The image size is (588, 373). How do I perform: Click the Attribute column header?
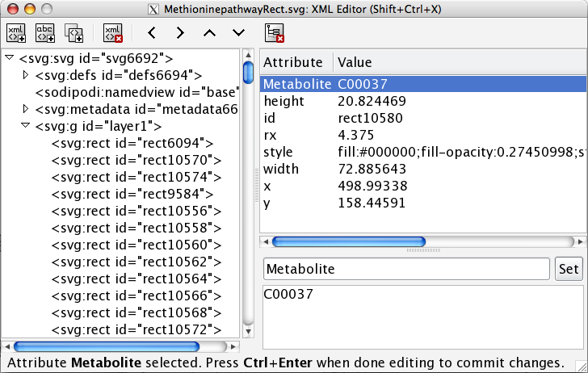point(296,62)
